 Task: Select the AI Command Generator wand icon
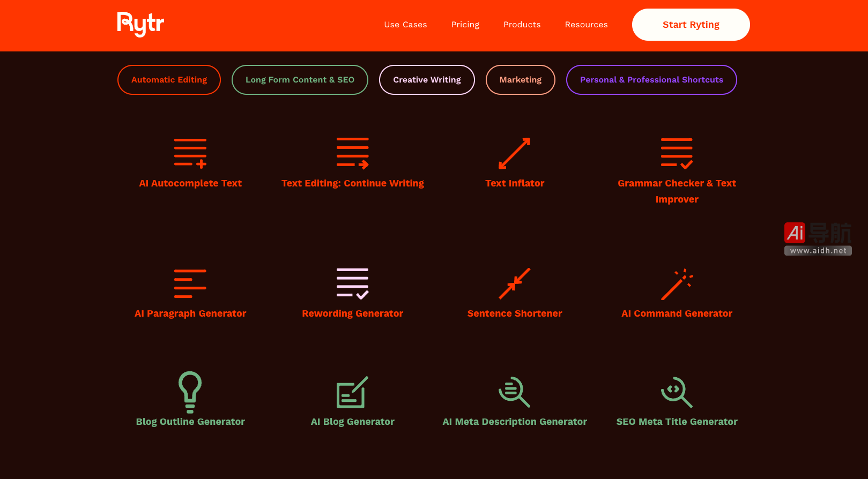point(677,284)
